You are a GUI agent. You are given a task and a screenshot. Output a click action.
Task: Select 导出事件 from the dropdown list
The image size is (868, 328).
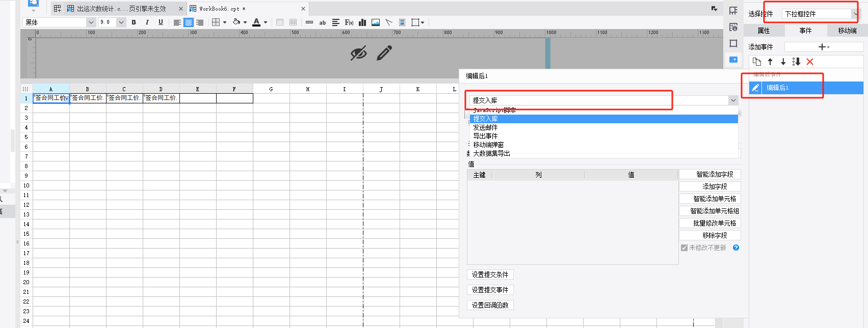pos(603,136)
